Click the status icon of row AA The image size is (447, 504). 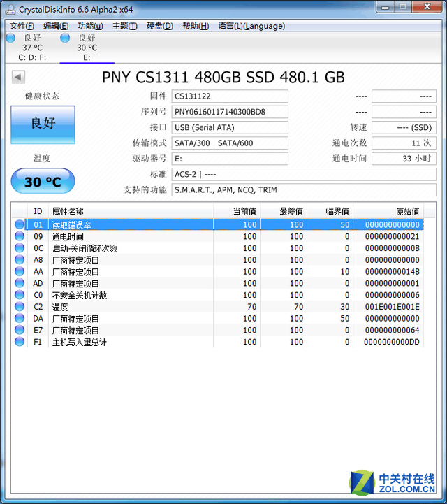(x=20, y=271)
